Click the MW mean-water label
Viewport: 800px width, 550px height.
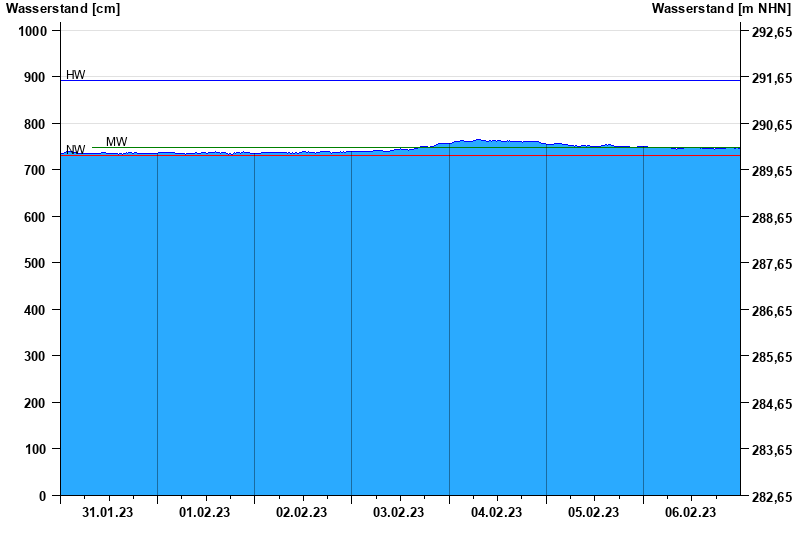[x=117, y=142]
